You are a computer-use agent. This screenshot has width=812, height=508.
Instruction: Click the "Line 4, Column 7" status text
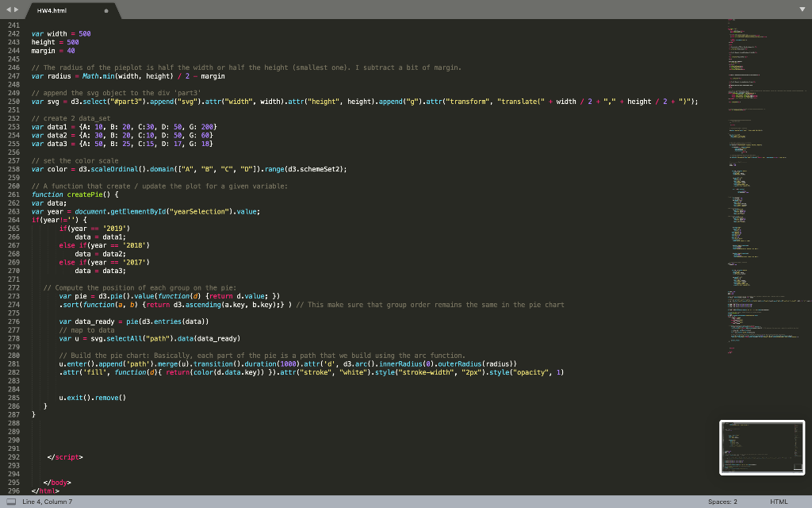point(47,502)
